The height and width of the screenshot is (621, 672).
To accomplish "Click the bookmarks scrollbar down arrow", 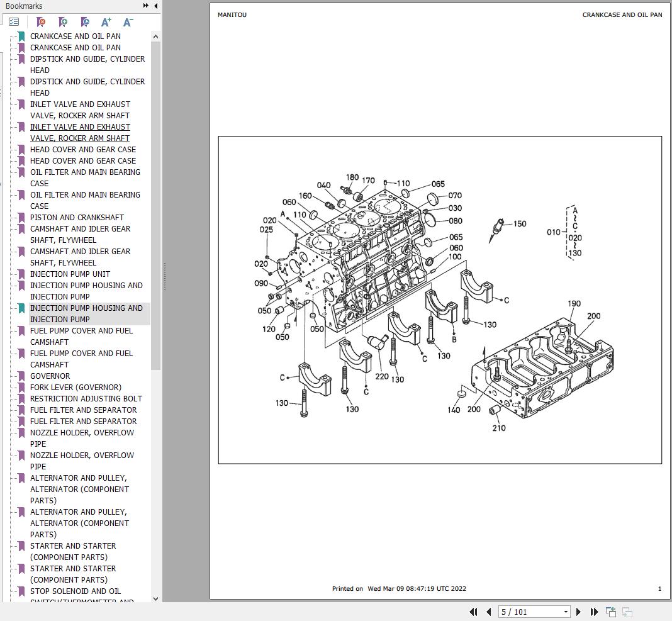I will point(155,599).
